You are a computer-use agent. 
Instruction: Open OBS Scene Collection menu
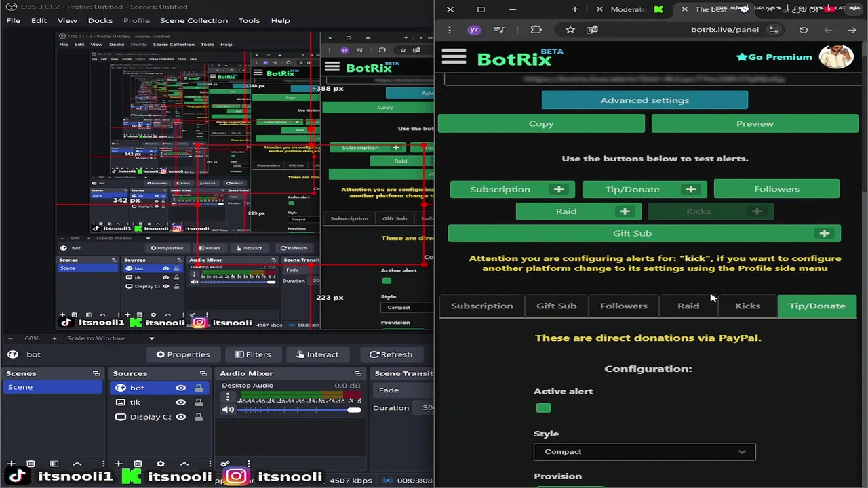(194, 20)
